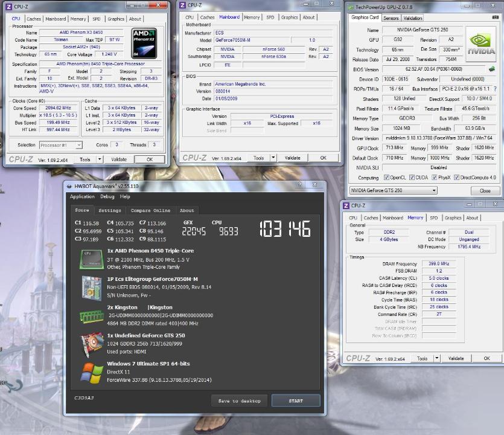Click START button in Aquamark
Screen dimensions: 504x435
(296, 401)
